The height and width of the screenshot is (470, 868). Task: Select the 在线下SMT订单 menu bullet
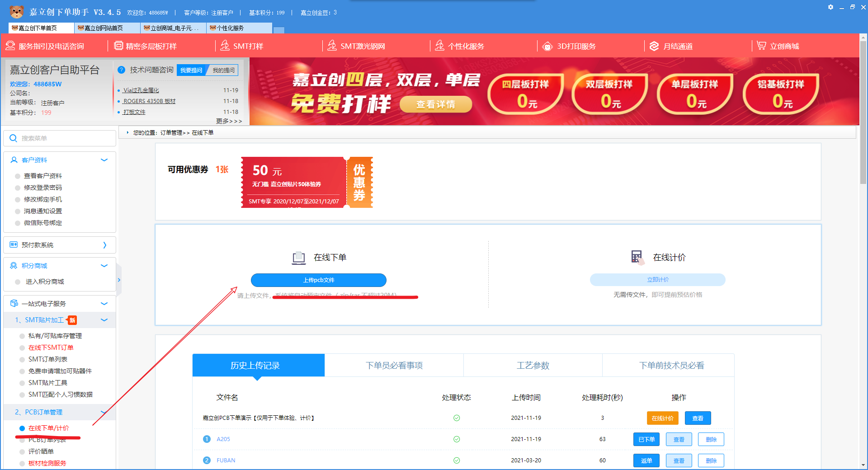point(22,348)
